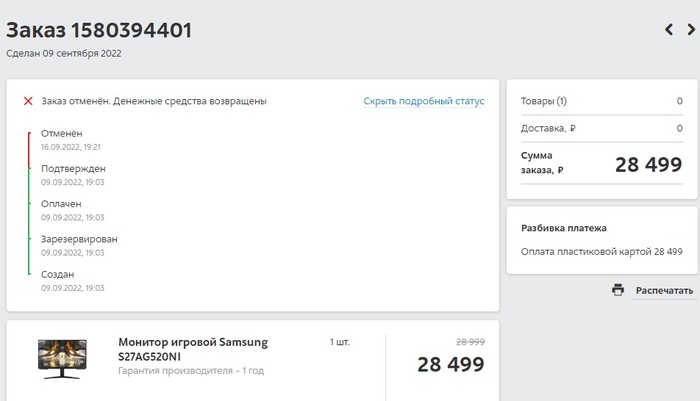Screen dimensions: 700x401
Task: Click the order title Заказ 1580394401
Action: point(99,30)
